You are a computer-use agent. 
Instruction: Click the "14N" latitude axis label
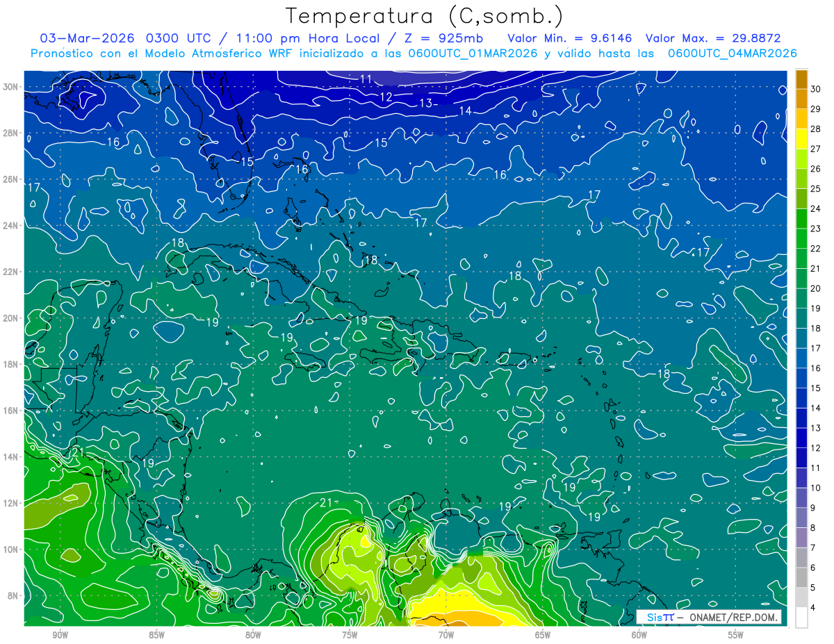coord(10,457)
